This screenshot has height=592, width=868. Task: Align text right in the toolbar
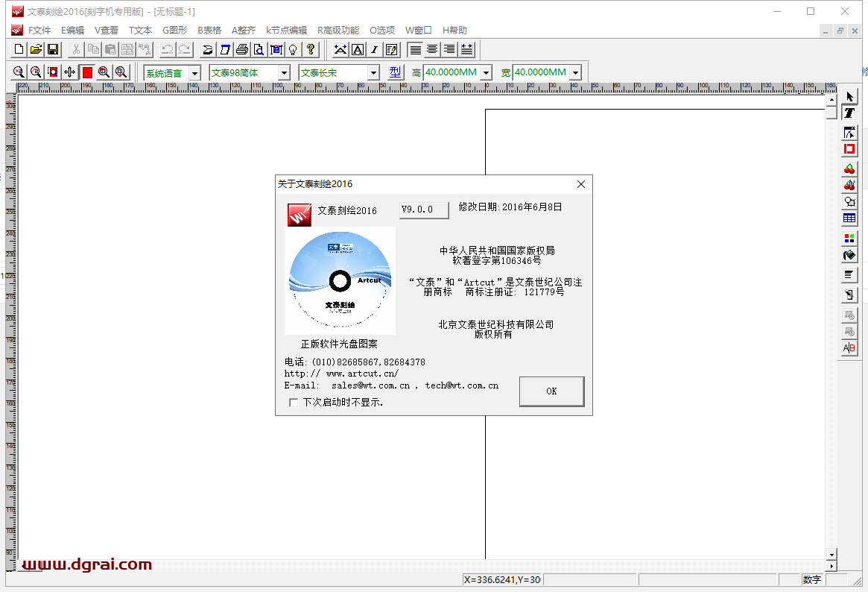point(449,50)
